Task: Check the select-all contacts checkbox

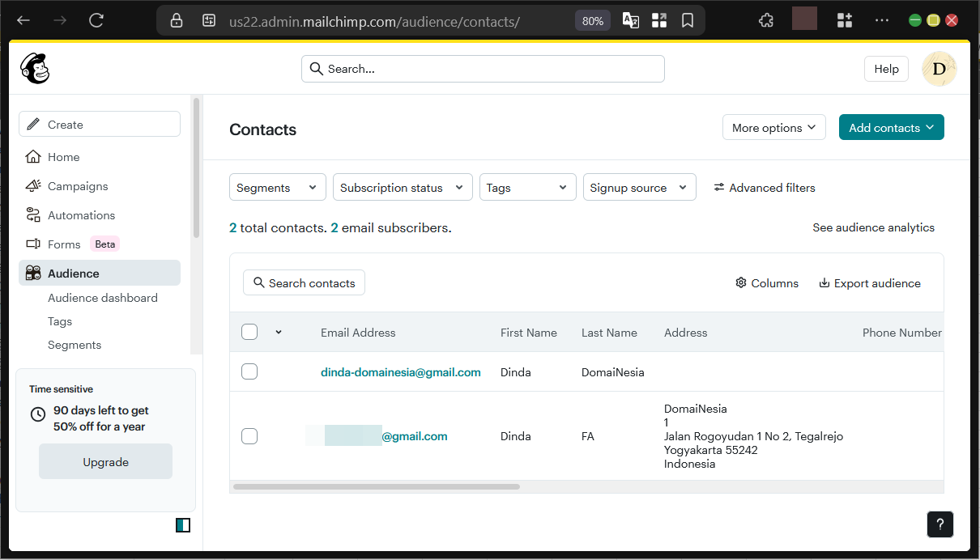Action: [249, 332]
